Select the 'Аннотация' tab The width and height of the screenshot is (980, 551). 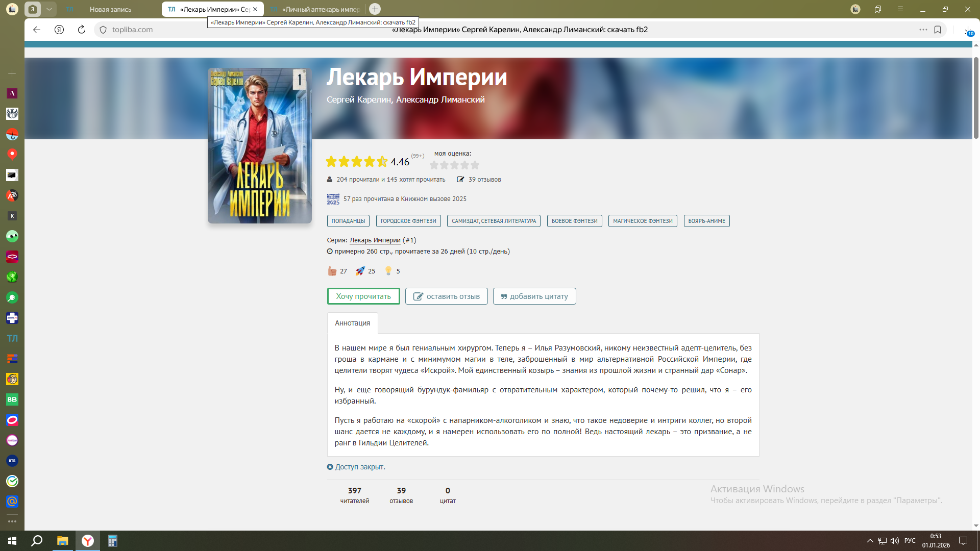(352, 323)
